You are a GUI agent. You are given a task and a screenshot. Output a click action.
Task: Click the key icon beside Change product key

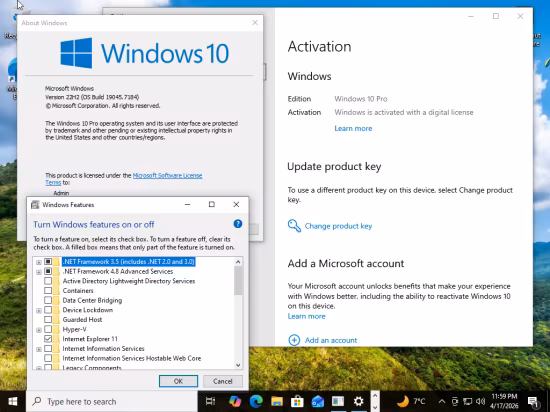pos(294,226)
